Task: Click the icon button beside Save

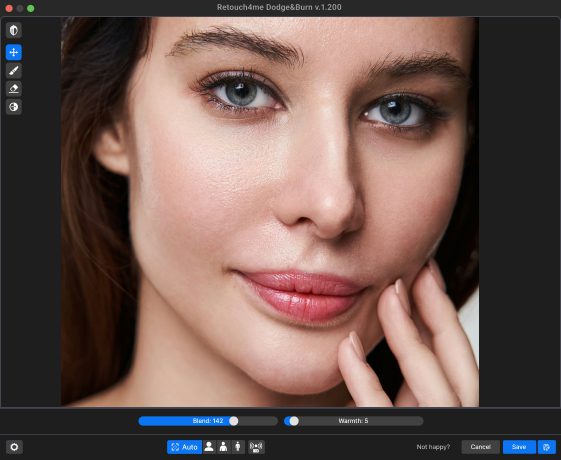Action: 547,447
